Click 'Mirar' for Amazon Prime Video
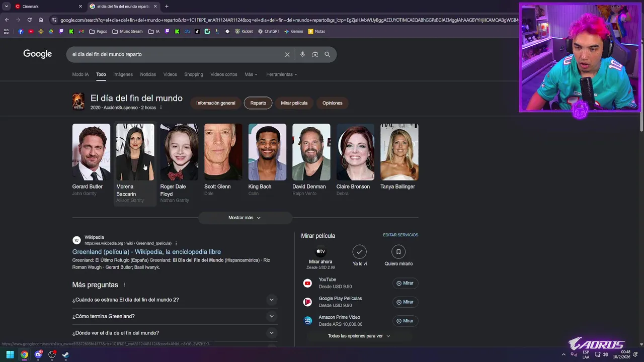Image resolution: width=644 pixels, height=362 pixels. tap(405, 321)
